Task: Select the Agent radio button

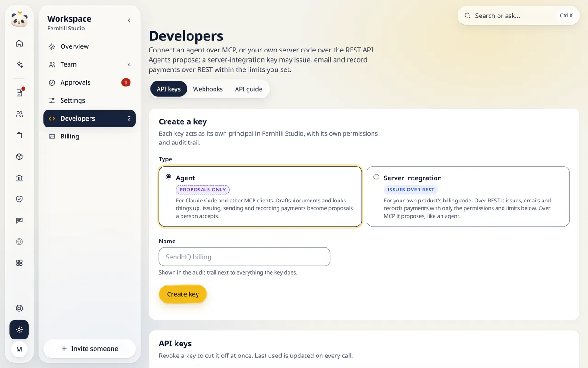Action: pyautogui.click(x=169, y=177)
